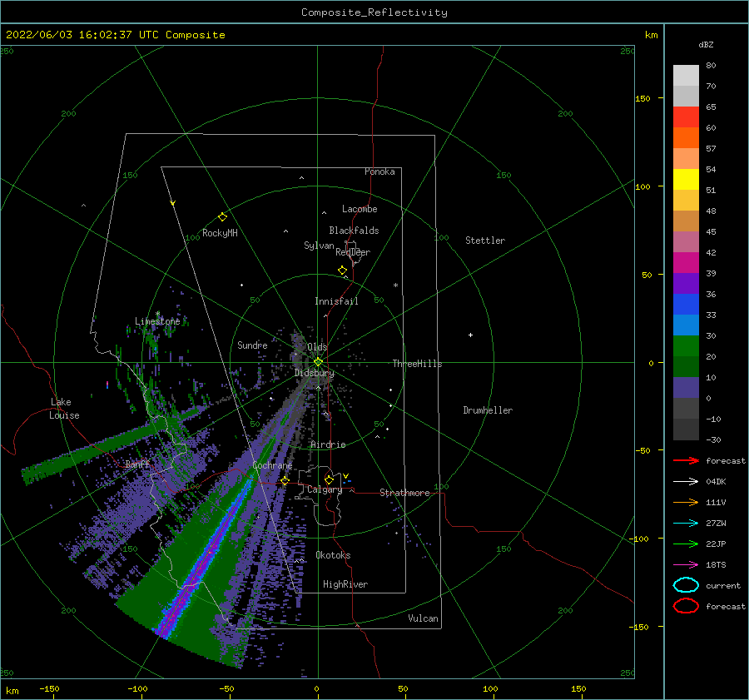Click yellow diamond marker below RedDeer
The width and height of the screenshot is (749, 700).
click(343, 271)
